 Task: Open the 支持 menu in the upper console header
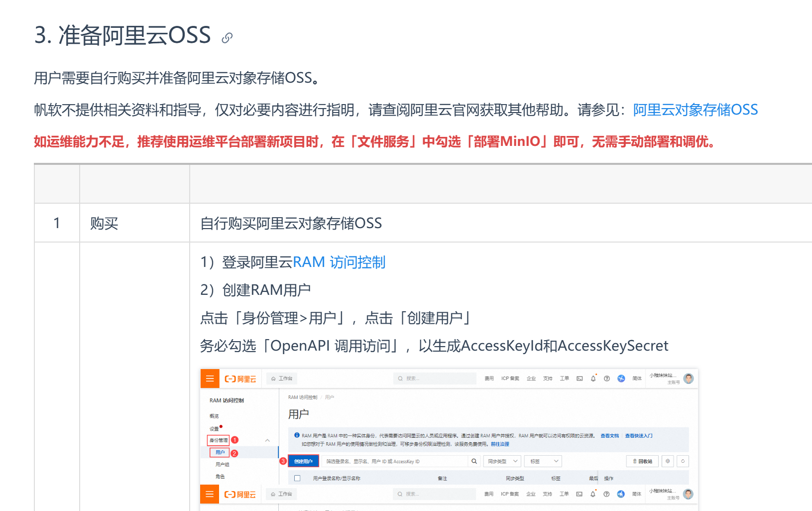[548, 379]
